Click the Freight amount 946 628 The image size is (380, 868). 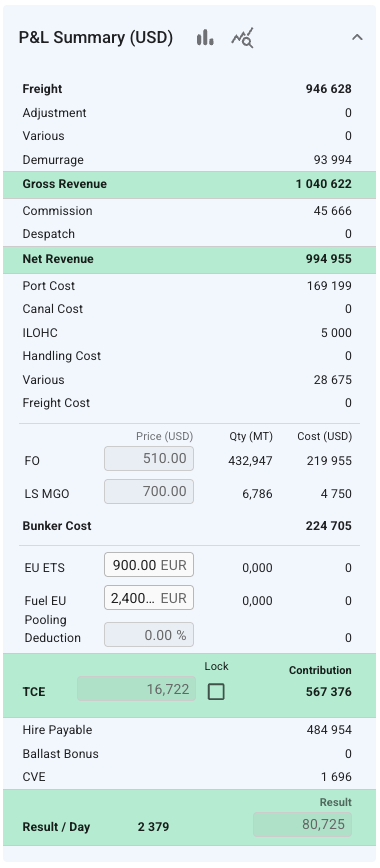pos(328,89)
